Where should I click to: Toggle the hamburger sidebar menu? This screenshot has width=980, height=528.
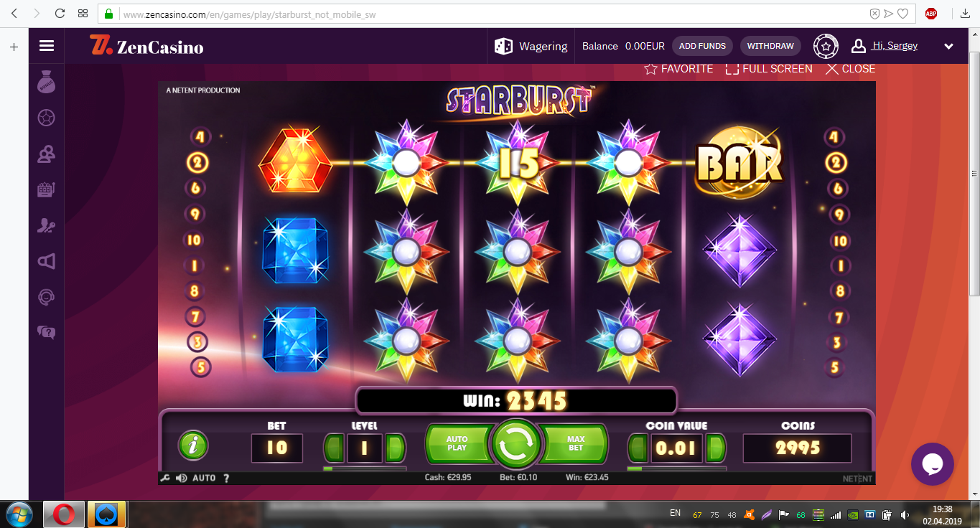(47, 46)
